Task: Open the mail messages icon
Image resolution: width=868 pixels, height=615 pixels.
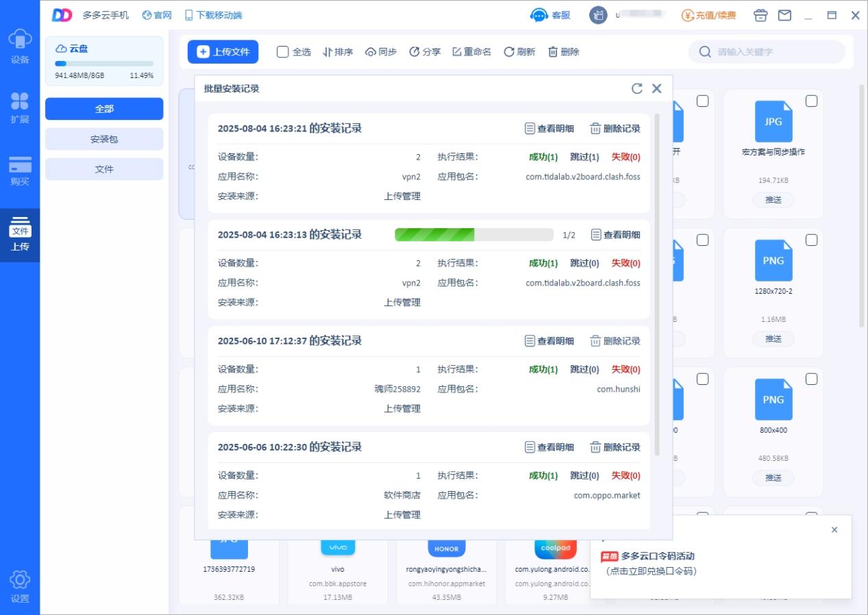Action: (x=784, y=15)
